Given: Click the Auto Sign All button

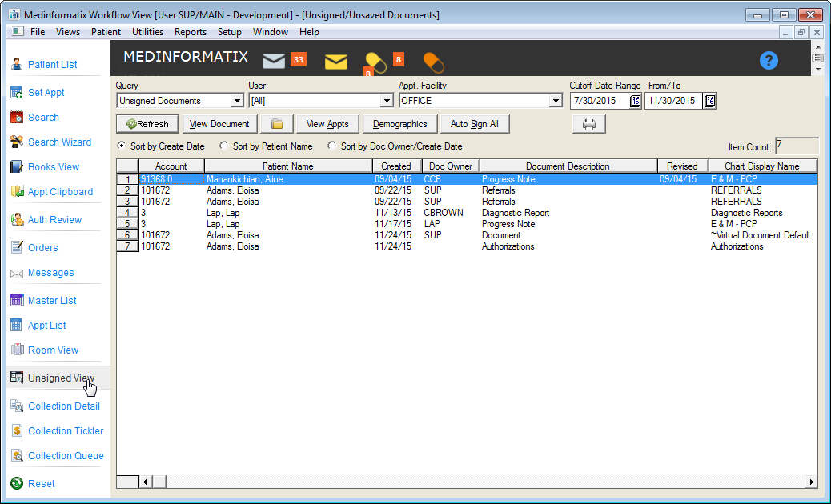Looking at the screenshot, I should click(x=474, y=124).
